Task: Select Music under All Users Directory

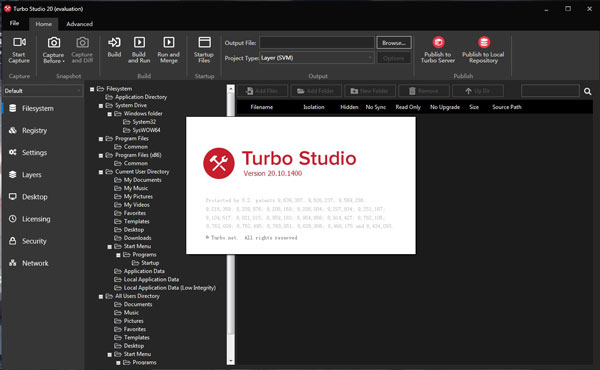Action: point(131,313)
